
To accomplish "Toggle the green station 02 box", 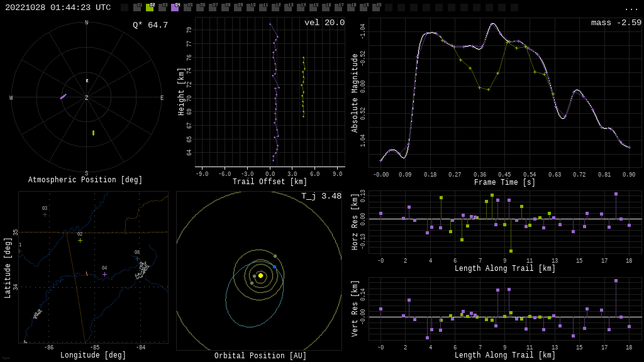I will click(150, 8).
